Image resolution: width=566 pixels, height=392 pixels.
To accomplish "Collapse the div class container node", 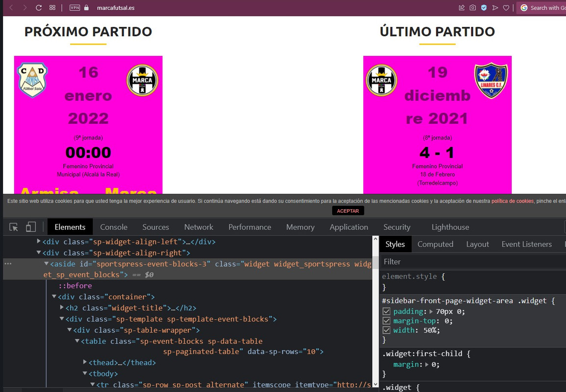I will (54, 296).
